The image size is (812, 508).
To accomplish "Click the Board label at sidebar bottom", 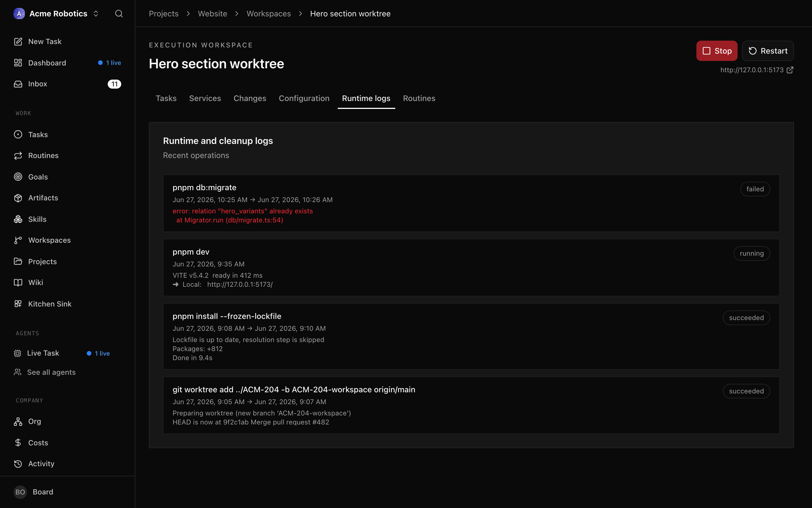I will tap(43, 492).
